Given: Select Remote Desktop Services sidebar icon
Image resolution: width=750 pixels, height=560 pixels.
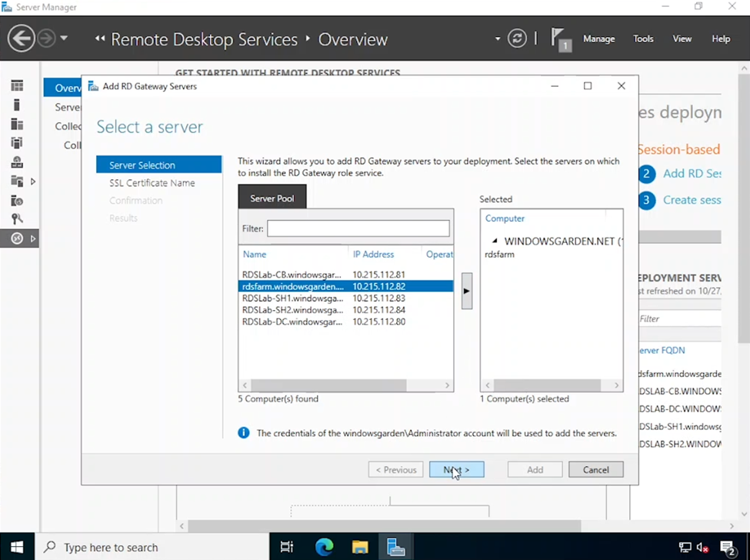Looking at the screenshot, I should 17,238.
